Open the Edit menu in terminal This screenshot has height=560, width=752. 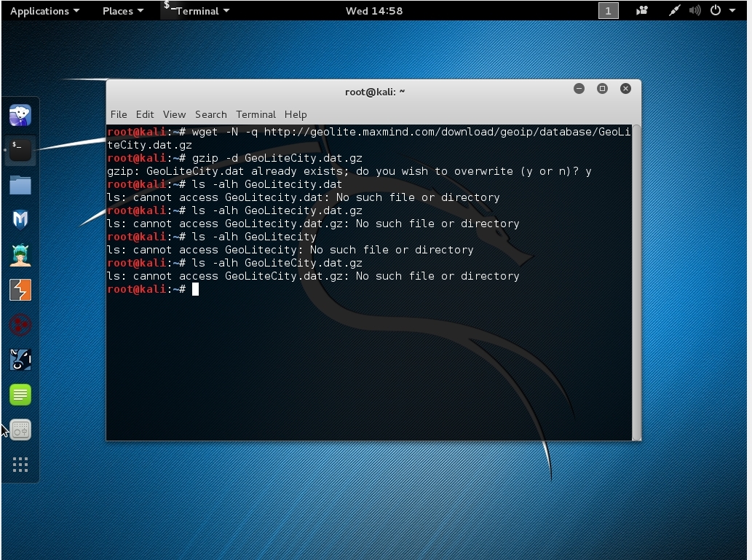click(145, 114)
